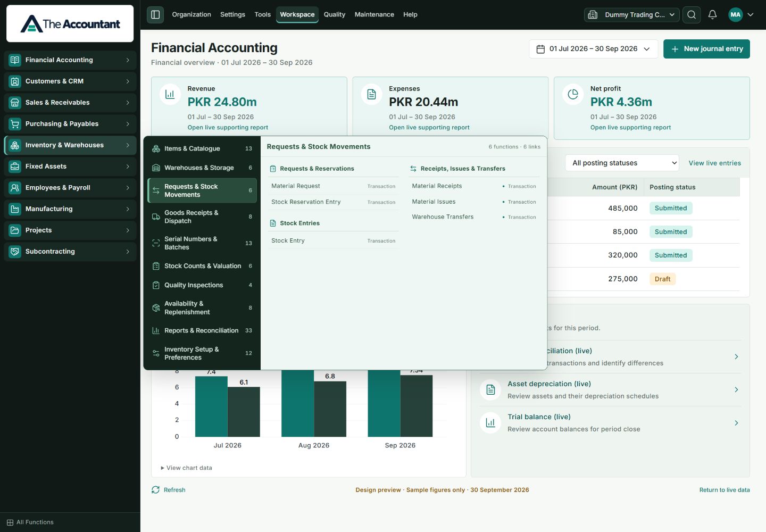Open the Stock Entry transaction

334,241
